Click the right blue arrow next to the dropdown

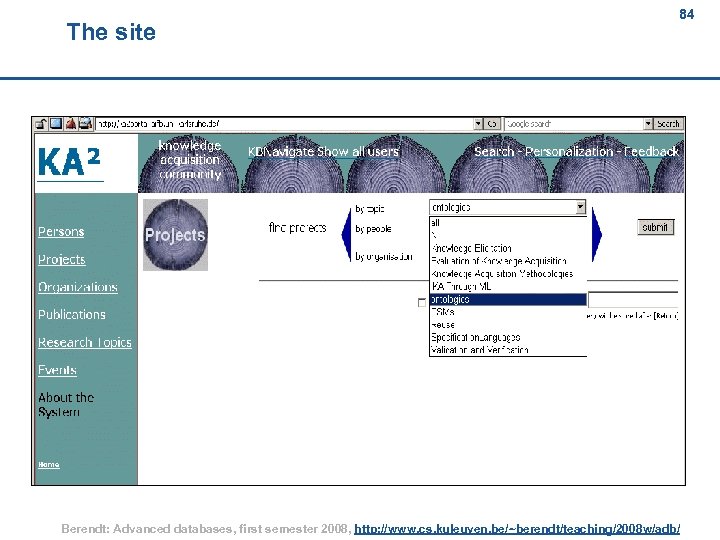[596, 234]
